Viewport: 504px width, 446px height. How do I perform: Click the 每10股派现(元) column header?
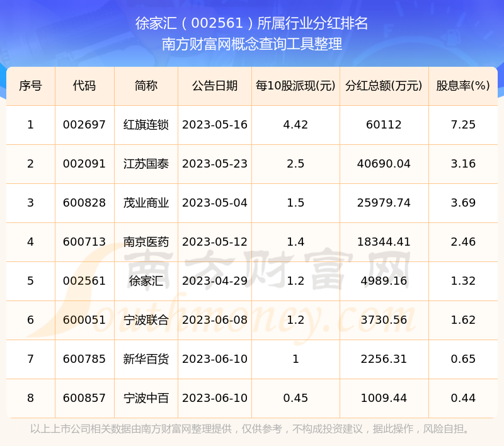[295, 86]
